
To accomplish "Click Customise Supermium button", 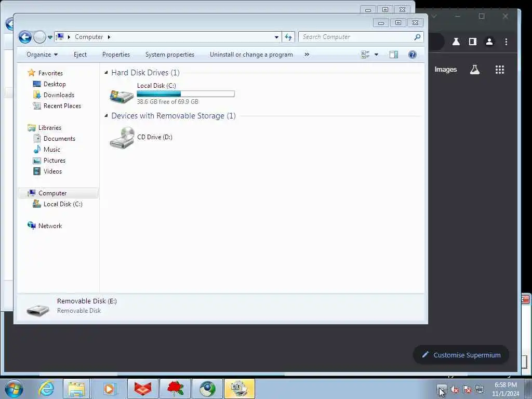I will [x=461, y=355].
